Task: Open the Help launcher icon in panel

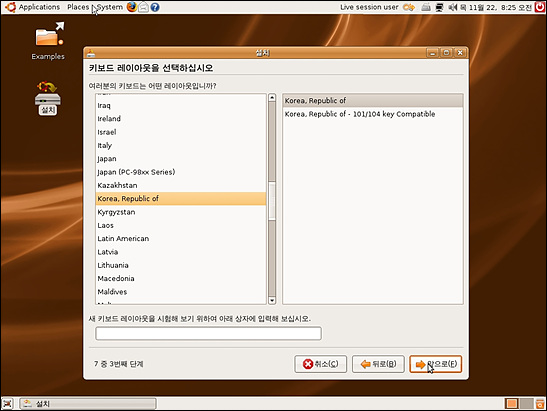Action: point(155,7)
